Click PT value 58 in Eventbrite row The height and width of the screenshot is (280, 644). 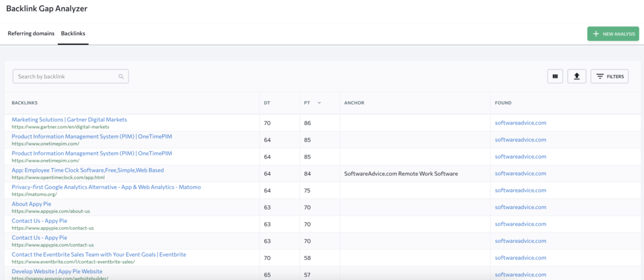point(307,258)
